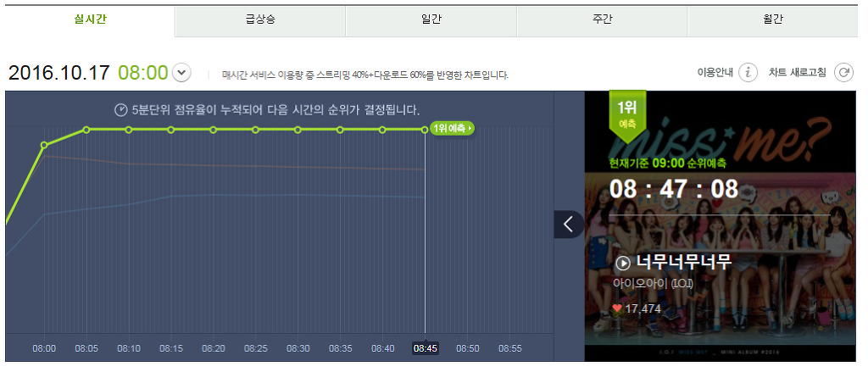Click the heart like icon
This screenshot has width=868, height=372.
(616, 308)
